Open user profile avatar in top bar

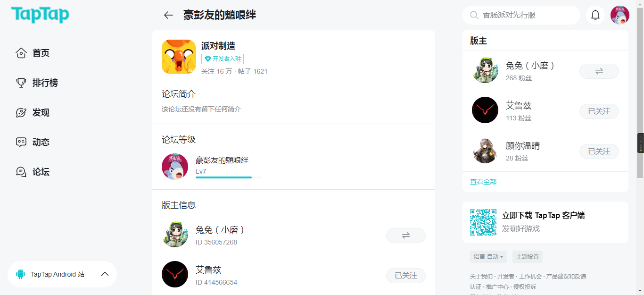pyautogui.click(x=619, y=15)
